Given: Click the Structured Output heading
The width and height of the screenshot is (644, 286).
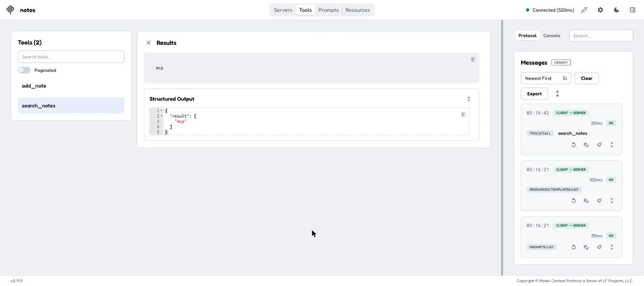Looking at the screenshot, I should (x=172, y=99).
